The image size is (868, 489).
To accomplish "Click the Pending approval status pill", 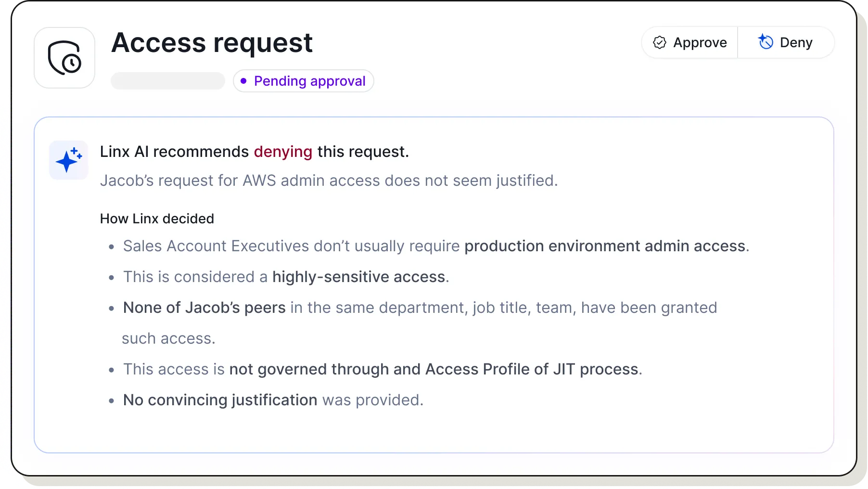I will tap(303, 81).
